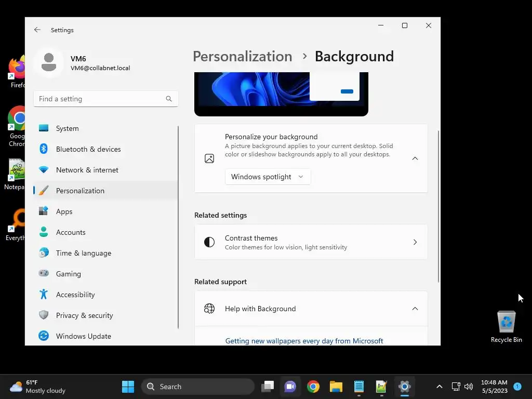Show hidden icons in the system tray

440,387
